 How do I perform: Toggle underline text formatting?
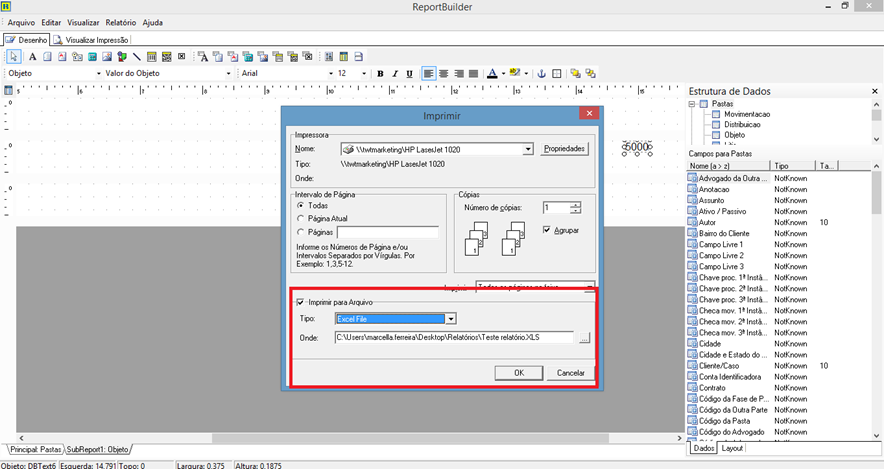[x=409, y=73]
